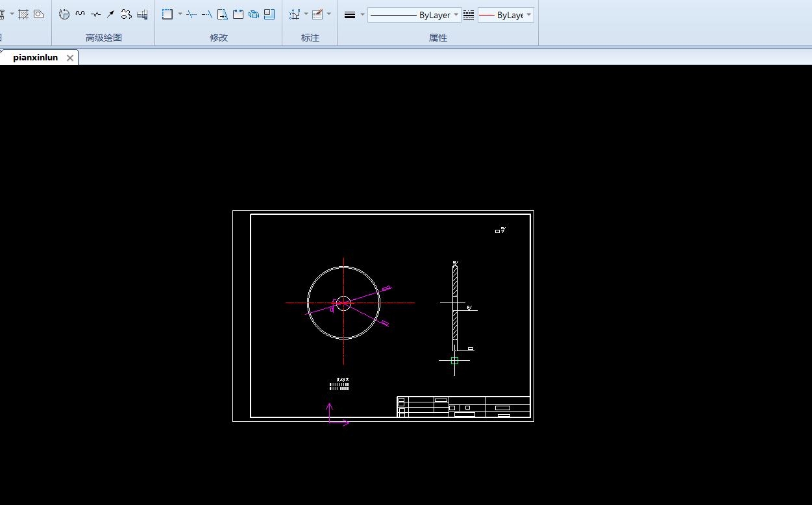
Task: Select the circle sector tool in 高级绘图
Action: click(64, 14)
